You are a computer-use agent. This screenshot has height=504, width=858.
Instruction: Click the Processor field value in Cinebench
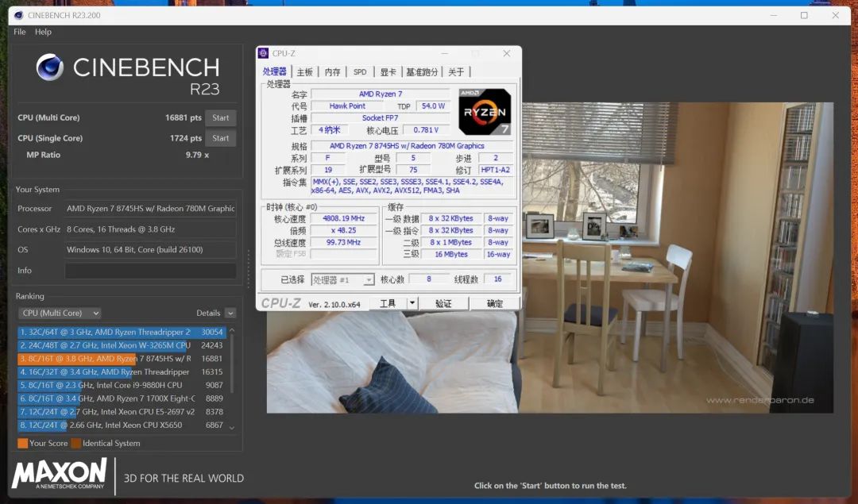[x=150, y=208]
